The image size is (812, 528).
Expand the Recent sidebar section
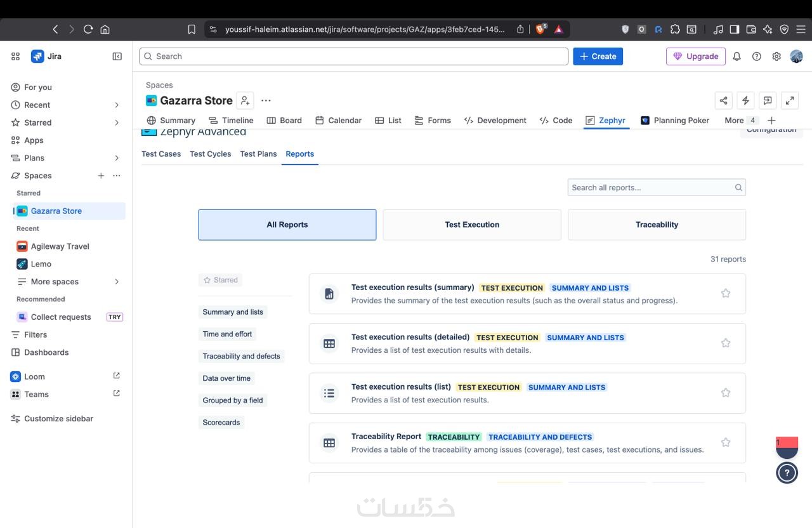click(x=117, y=105)
